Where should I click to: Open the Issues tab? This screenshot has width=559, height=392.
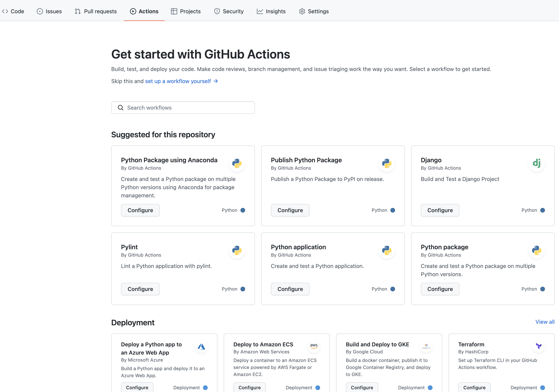pyautogui.click(x=49, y=11)
